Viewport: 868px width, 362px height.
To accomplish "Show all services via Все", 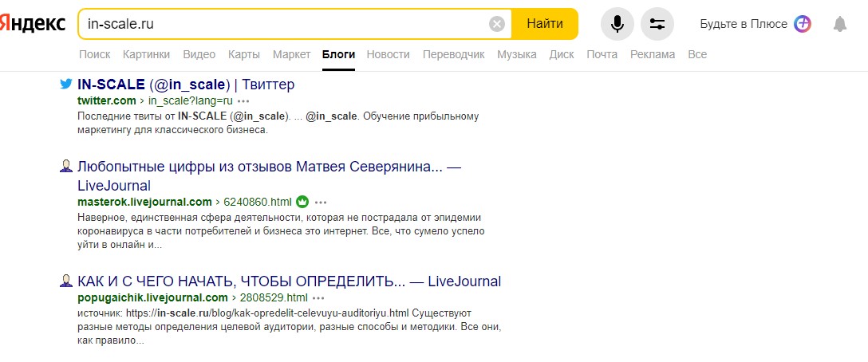I will coord(697,54).
